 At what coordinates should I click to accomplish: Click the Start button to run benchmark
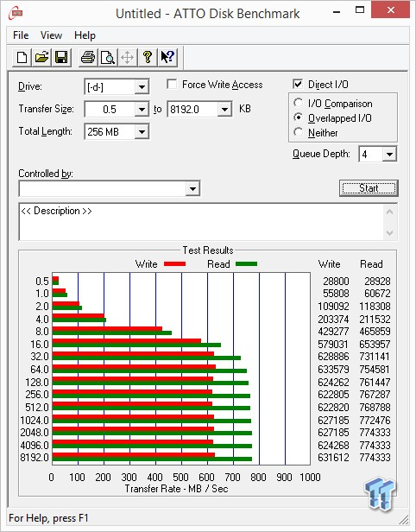click(369, 188)
